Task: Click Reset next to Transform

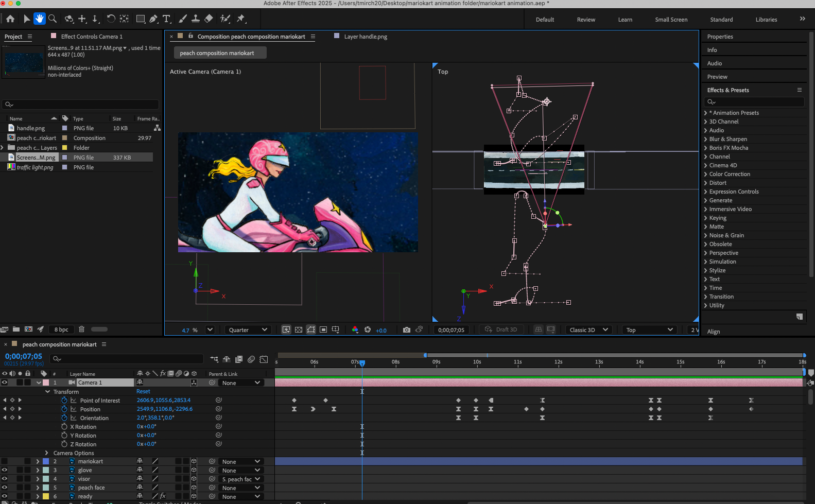Action: 143,392
